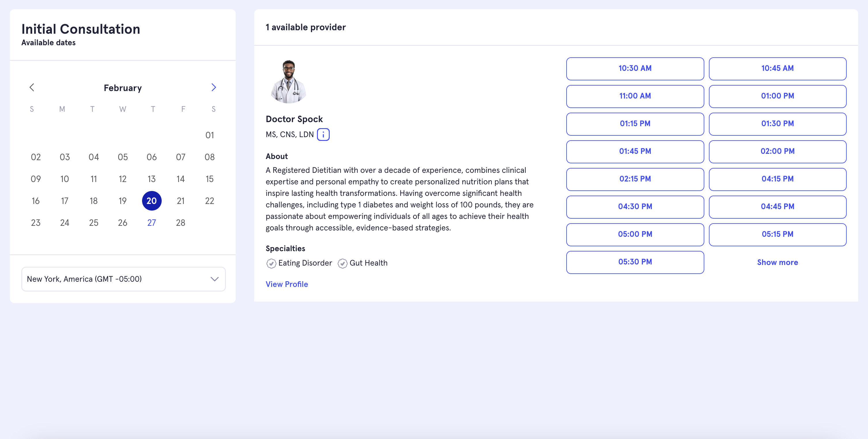
Task: Book the 10:30 AM time slot
Action: pyautogui.click(x=635, y=68)
